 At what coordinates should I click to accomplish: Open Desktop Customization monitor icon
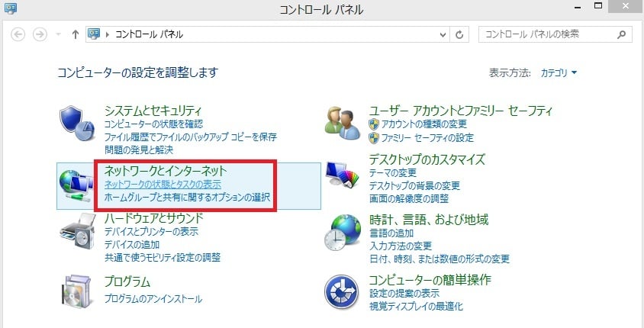pyautogui.click(x=342, y=175)
